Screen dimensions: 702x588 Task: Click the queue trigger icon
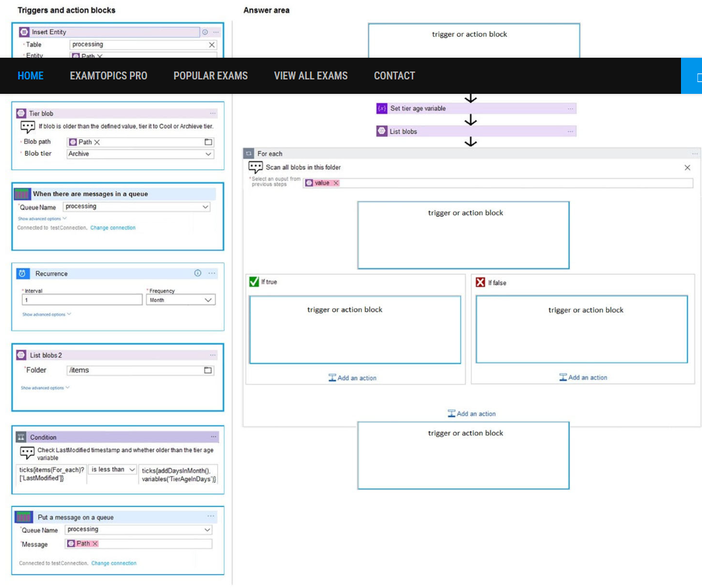[x=22, y=194]
